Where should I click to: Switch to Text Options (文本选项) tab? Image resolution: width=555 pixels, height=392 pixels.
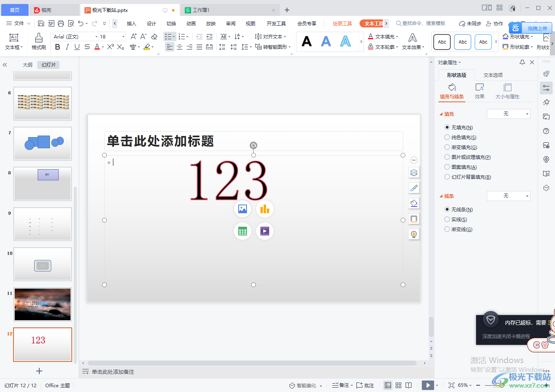point(493,75)
